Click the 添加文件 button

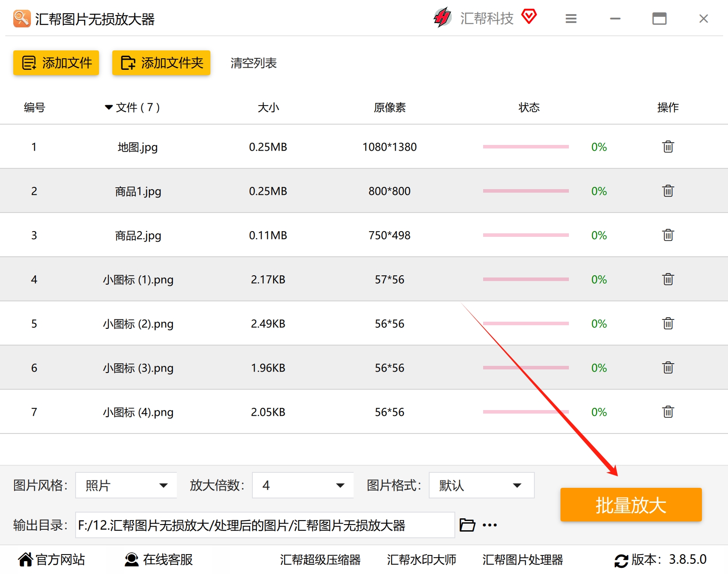56,63
